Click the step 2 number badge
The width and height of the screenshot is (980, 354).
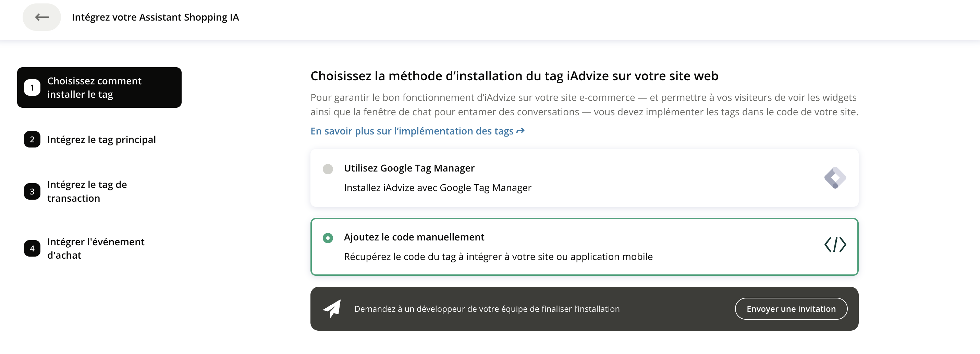32,140
